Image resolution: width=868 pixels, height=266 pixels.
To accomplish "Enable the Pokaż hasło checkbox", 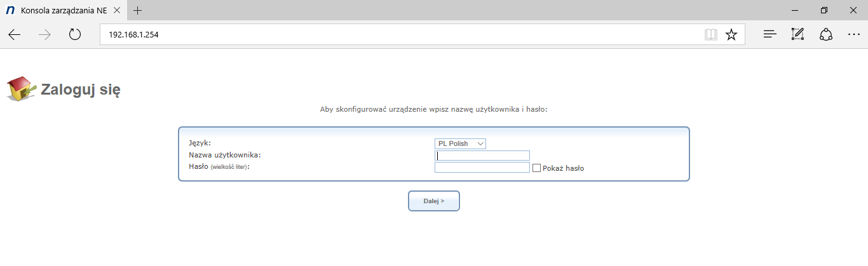I will pyautogui.click(x=537, y=168).
